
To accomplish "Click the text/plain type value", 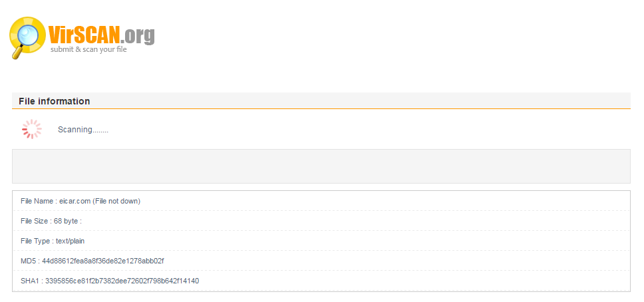I will [71, 241].
